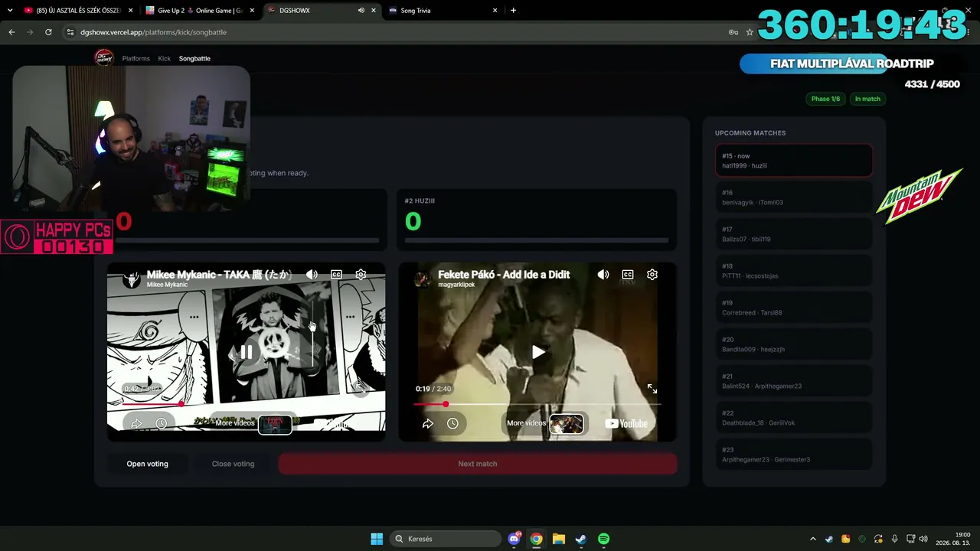Screen dimensions: 980x551
Task: Open File Explorer from the taskbar
Action: [559, 539]
